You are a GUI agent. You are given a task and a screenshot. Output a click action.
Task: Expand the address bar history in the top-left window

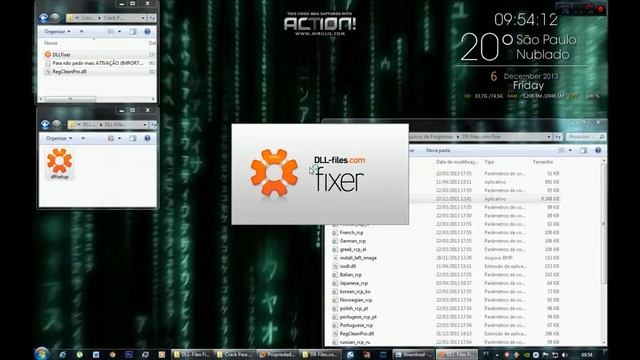[143, 18]
